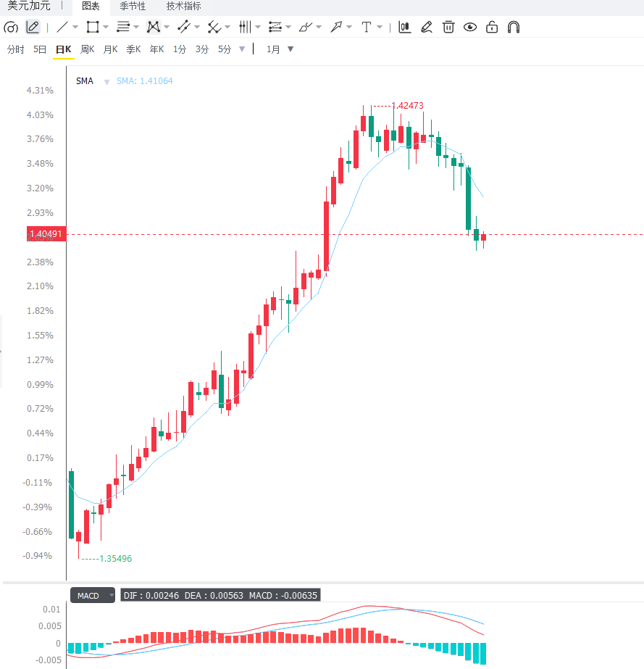Image resolution: width=644 pixels, height=669 pixels.
Task: Select the parallel channel tool
Action: click(184, 28)
